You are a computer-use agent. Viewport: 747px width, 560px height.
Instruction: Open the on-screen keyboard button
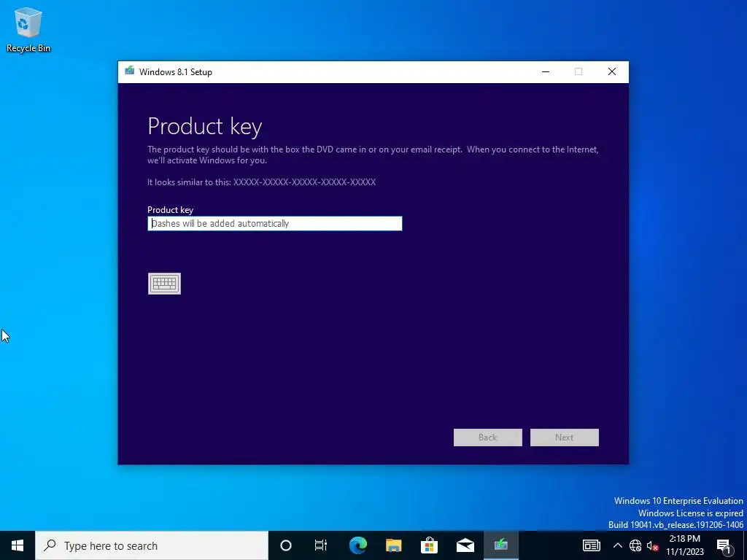[x=164, y=284]
